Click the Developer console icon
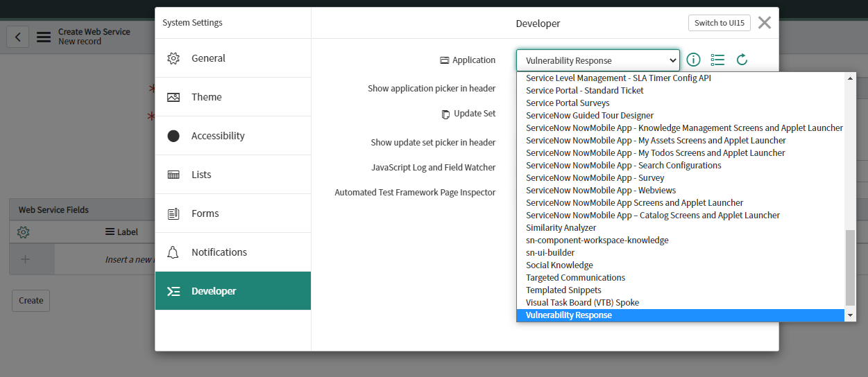Screen dimensions: 868x377 click(173, 291)
